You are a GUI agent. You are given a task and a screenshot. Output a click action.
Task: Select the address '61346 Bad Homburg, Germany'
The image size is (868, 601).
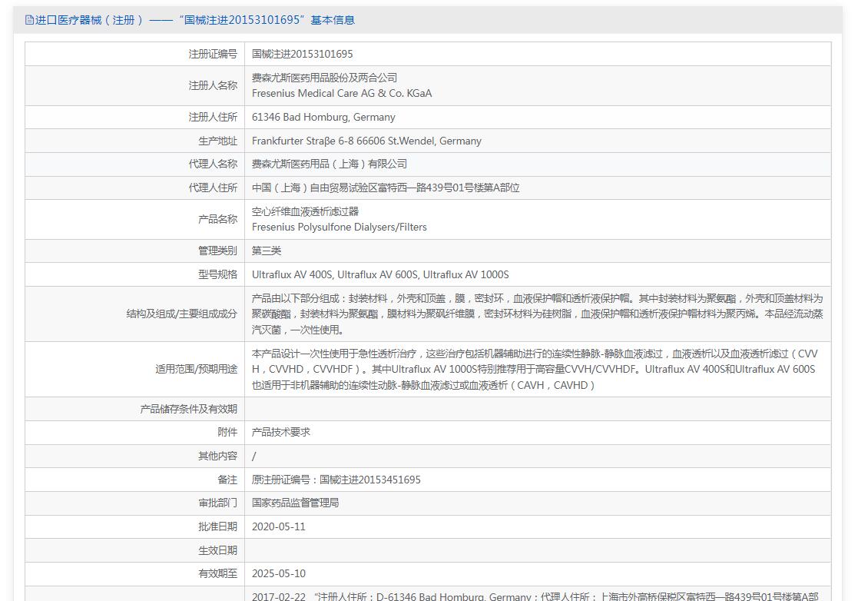[323, 117]
